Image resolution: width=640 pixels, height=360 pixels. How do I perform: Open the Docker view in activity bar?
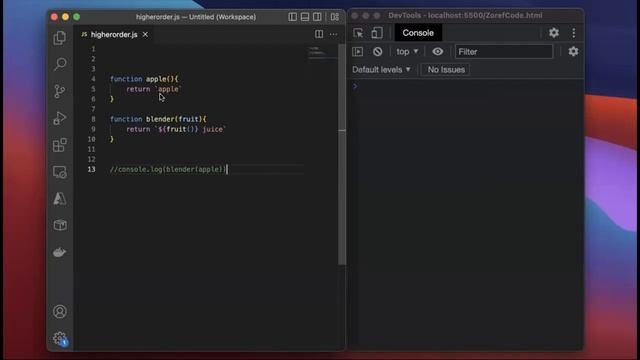tap(60, 252)
